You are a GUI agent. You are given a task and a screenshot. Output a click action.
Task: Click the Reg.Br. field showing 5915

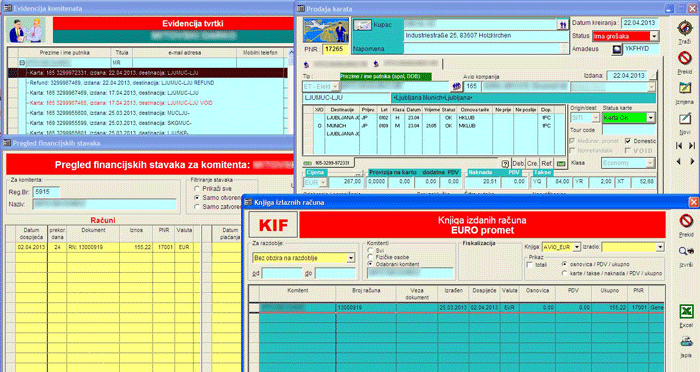pyautogui.click(x=47, y=192)
